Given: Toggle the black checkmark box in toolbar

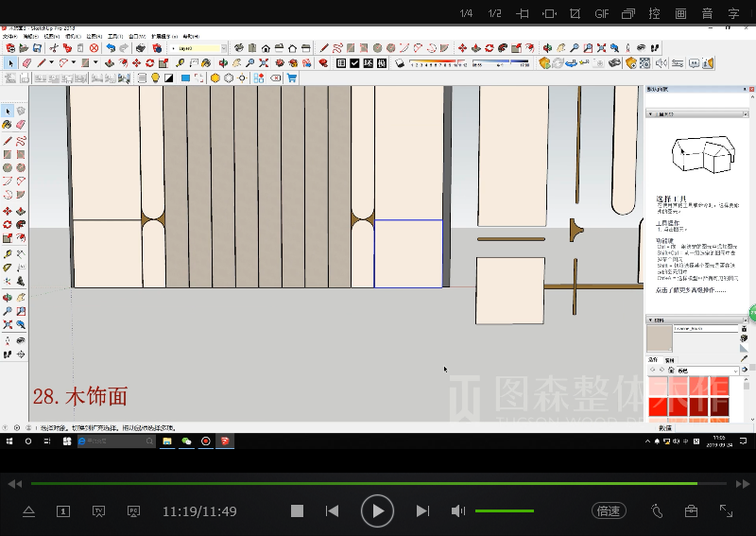Looking at the screenshot, I should (x=354, y=63).
